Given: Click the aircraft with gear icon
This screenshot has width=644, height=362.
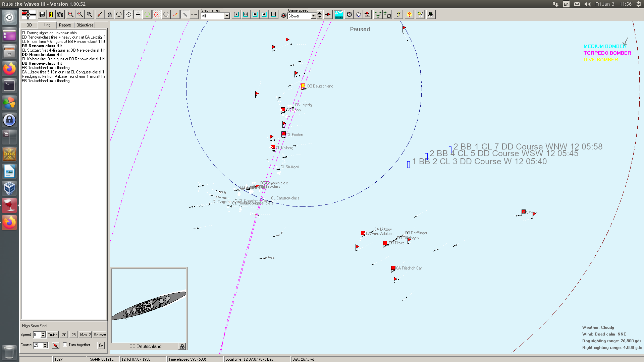Looking at the screenshot, I should click(x=387, y=14).
